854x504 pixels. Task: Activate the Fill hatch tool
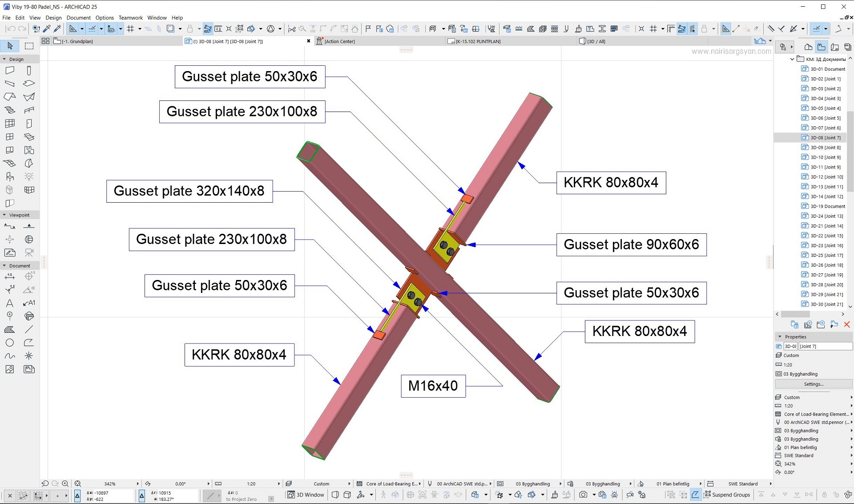pyautogui.click(x=10, y=329)
